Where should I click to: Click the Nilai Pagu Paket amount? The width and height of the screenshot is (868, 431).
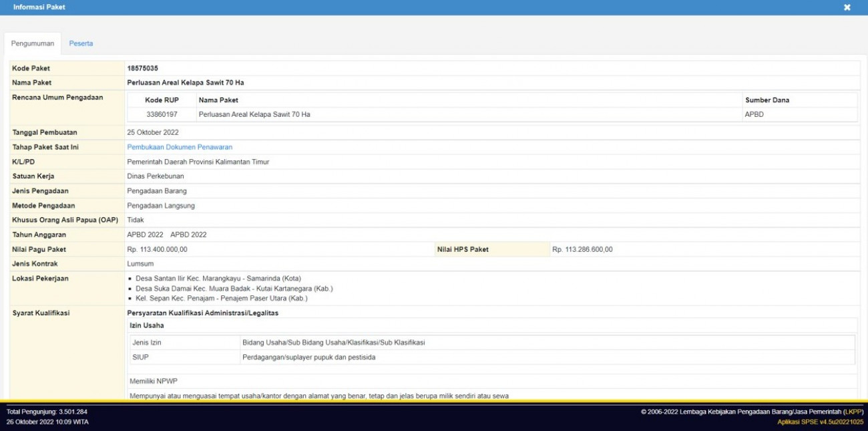tap(157, 249)
